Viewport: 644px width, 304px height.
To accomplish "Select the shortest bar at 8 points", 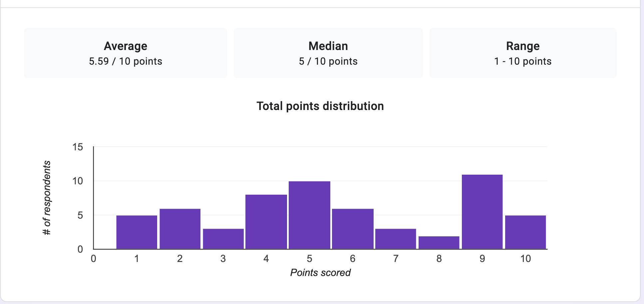I will (439, 242).
